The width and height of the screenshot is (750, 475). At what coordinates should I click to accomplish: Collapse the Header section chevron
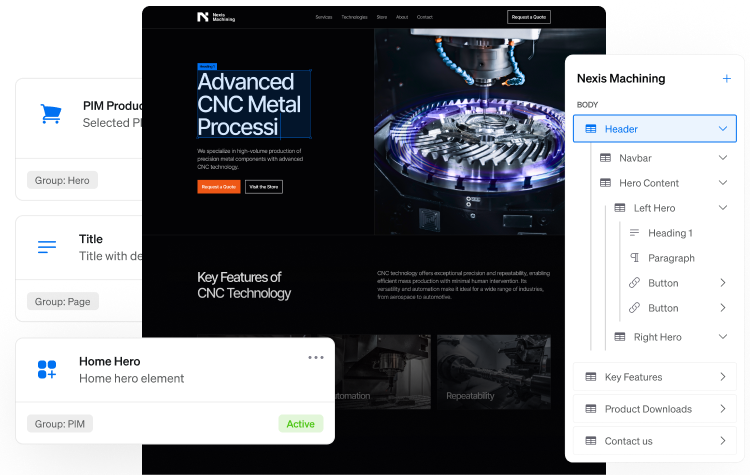(723, 128)
